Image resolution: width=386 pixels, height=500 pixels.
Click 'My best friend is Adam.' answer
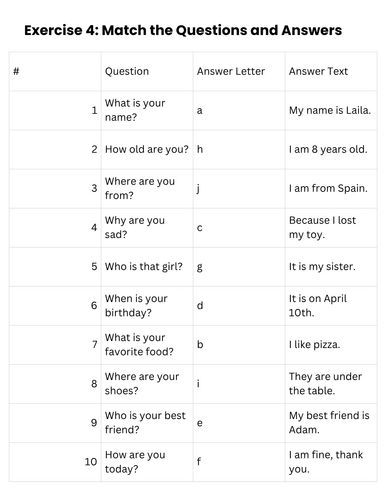click(329, 423)
